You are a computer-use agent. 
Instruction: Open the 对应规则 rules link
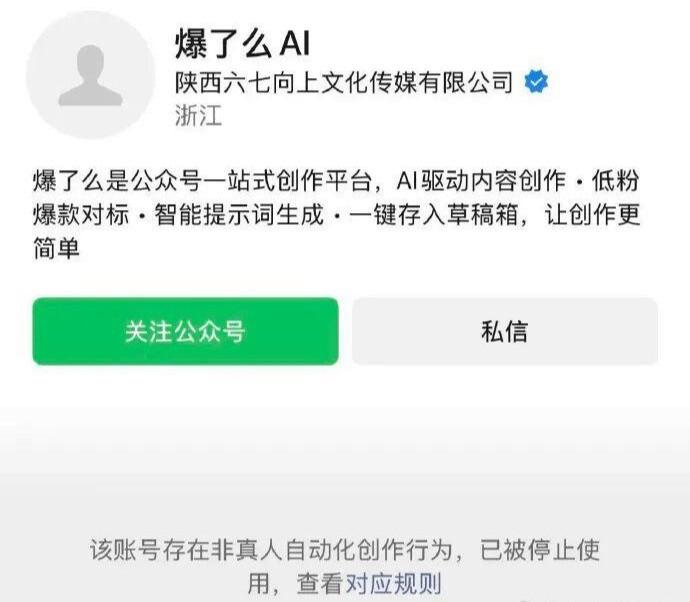(x=393, y=584)
